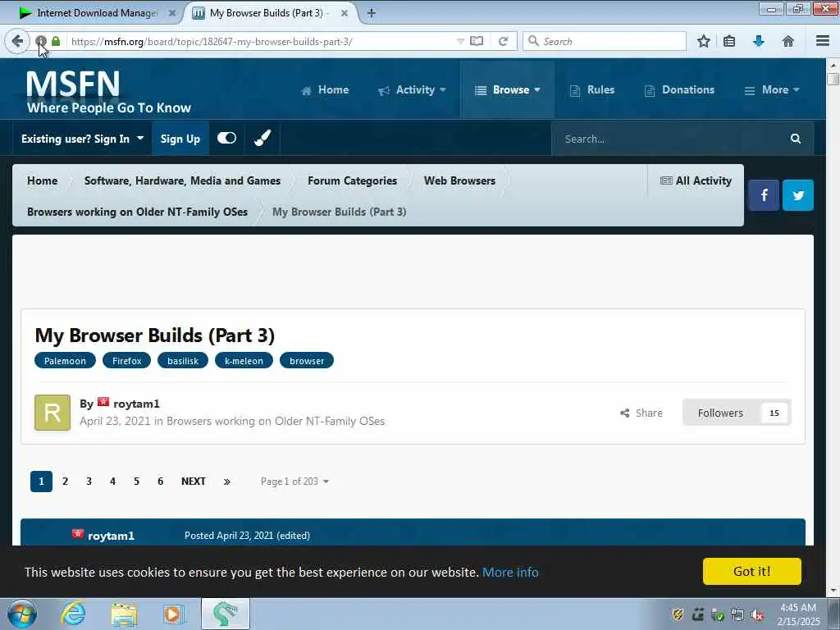Select the basilisk tag
The height and width of the screenshot is (630, 840).
[x=183, y=361]
